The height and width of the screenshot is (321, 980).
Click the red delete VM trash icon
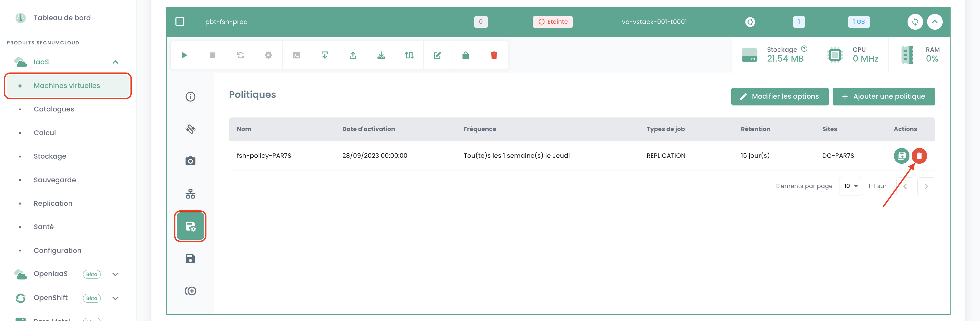494,55
